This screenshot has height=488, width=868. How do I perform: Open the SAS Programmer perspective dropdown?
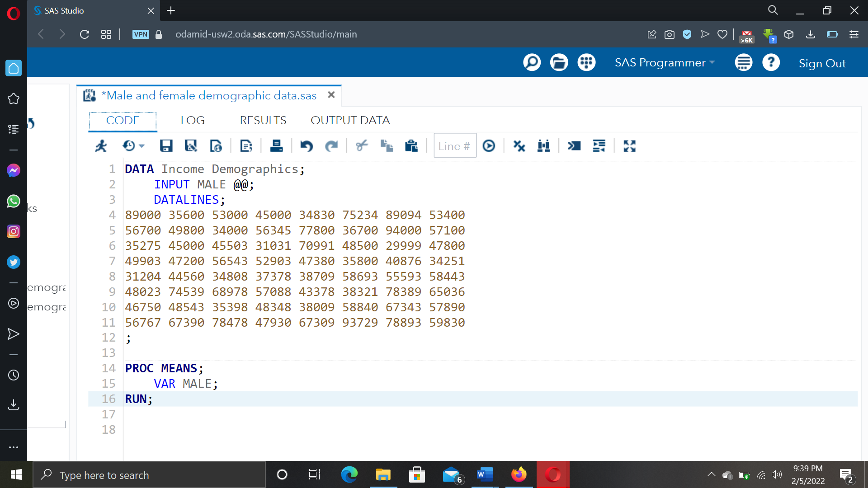[665, 62]
